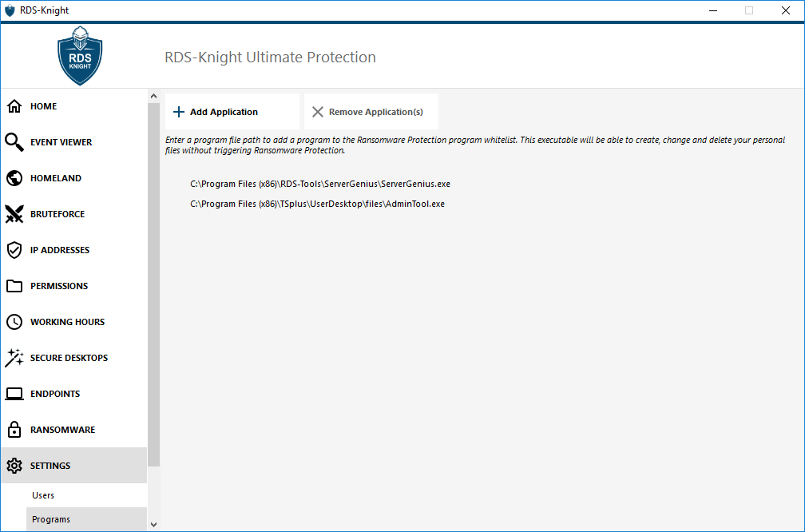The height and width of the screenshot is (532, 805).
Task: Open WORKING HOURS page
Action: 74,322
